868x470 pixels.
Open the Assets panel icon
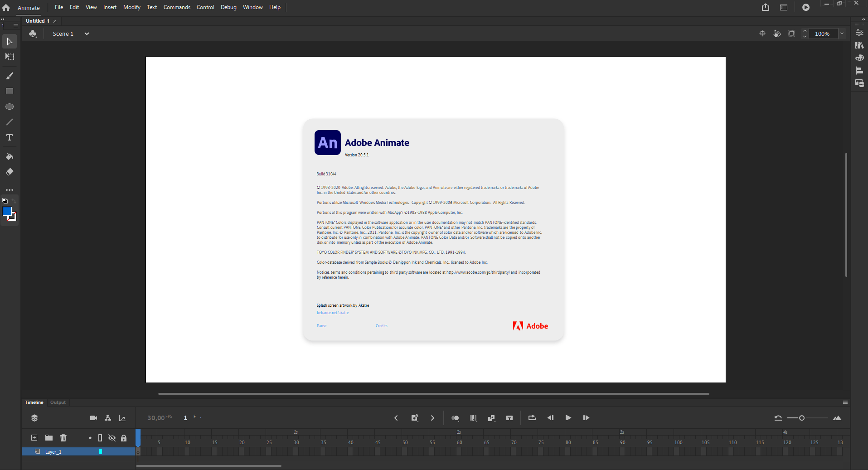click(859, 83)
